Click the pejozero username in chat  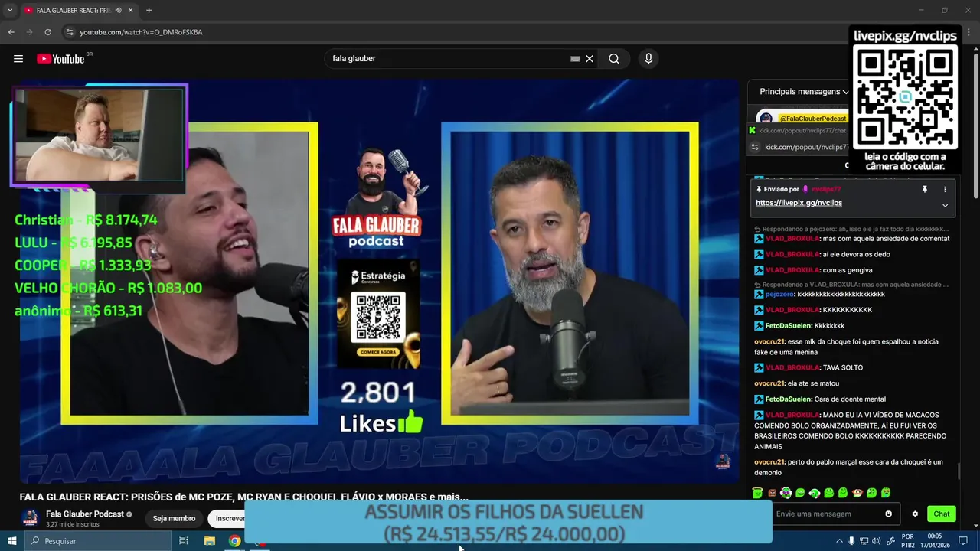779,294
